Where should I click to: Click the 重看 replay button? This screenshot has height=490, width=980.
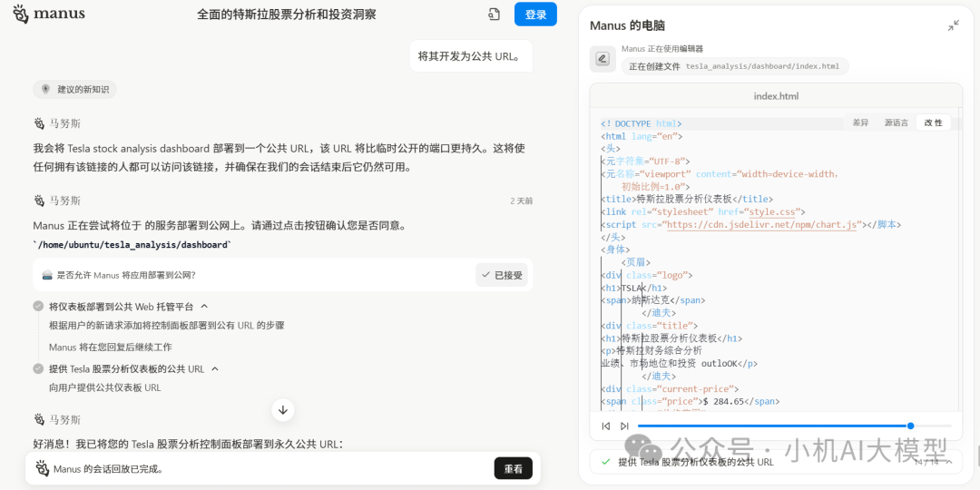click(513, 468)
